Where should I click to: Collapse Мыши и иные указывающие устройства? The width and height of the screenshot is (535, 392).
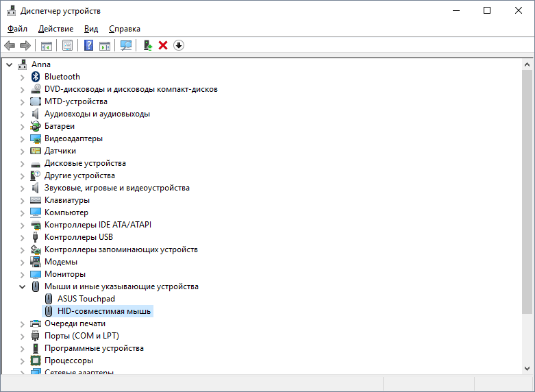(22, 287)
